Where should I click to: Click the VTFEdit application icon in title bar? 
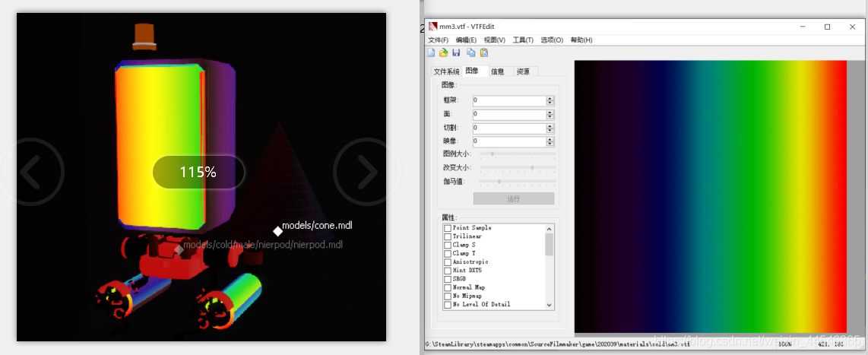point(433,26)
